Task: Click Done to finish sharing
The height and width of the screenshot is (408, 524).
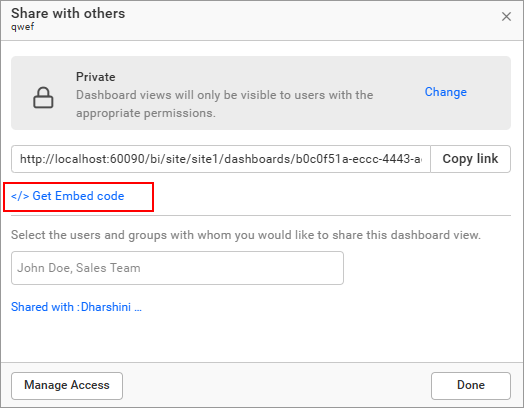Action: pos(471,386)
